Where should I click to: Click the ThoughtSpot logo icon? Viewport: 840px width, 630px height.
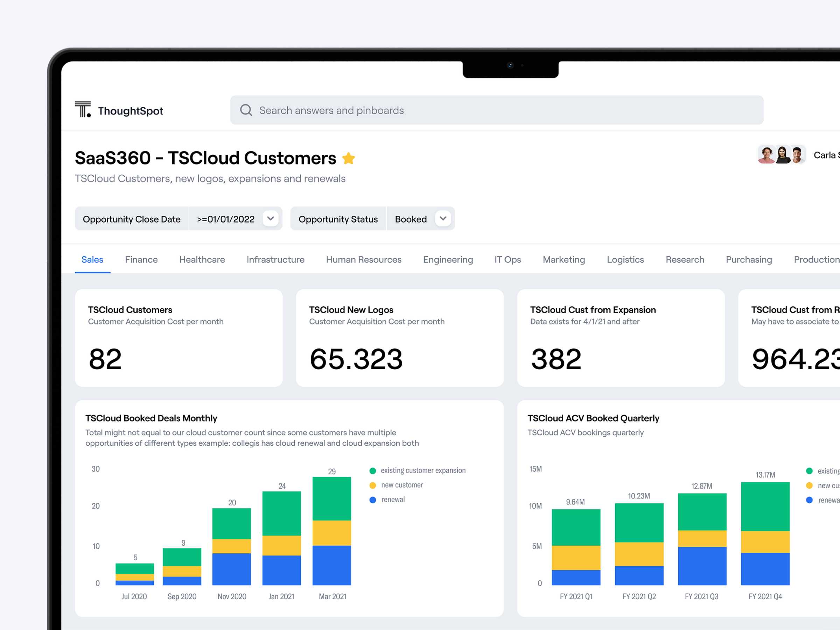[x=83, y=110]
